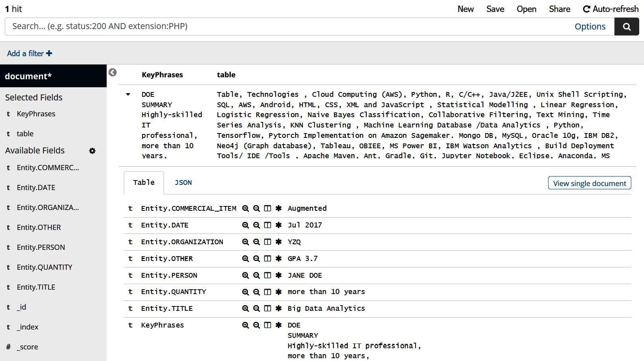This screenshot has width=644, height=361.
Task: Sort by table column header
Action: [226, 75]
